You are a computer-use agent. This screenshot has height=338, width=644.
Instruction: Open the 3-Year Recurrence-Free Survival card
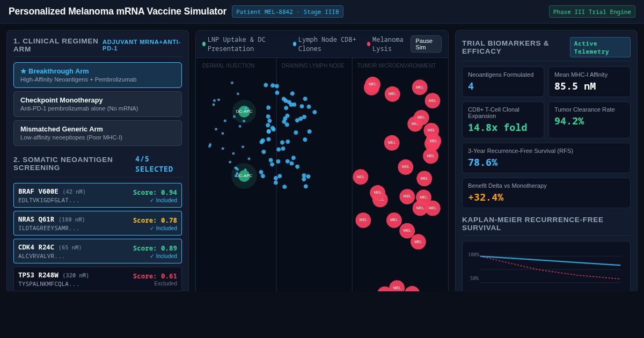point(546,158)
